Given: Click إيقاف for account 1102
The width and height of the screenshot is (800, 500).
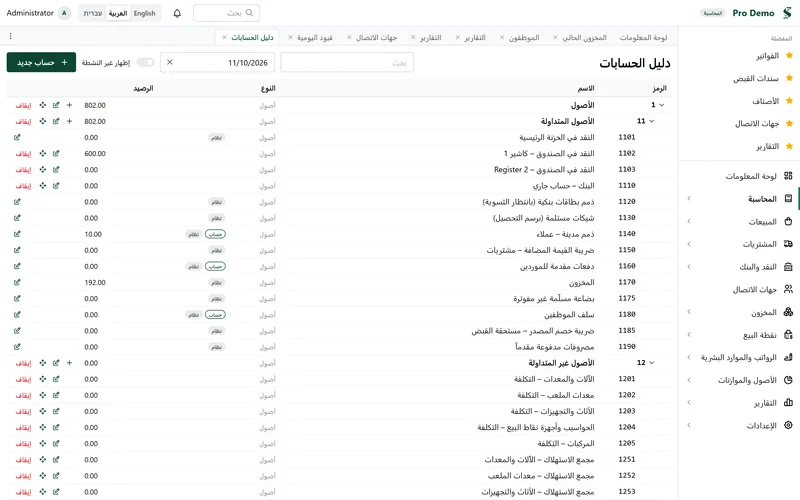Looking at the screenshot, I should click(x=23, y=154).
